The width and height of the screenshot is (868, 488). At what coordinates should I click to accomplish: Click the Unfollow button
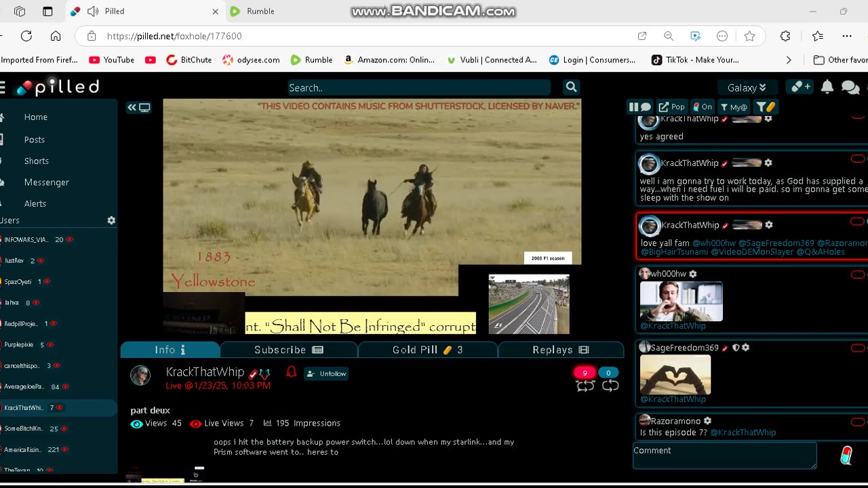click(326, 373)
